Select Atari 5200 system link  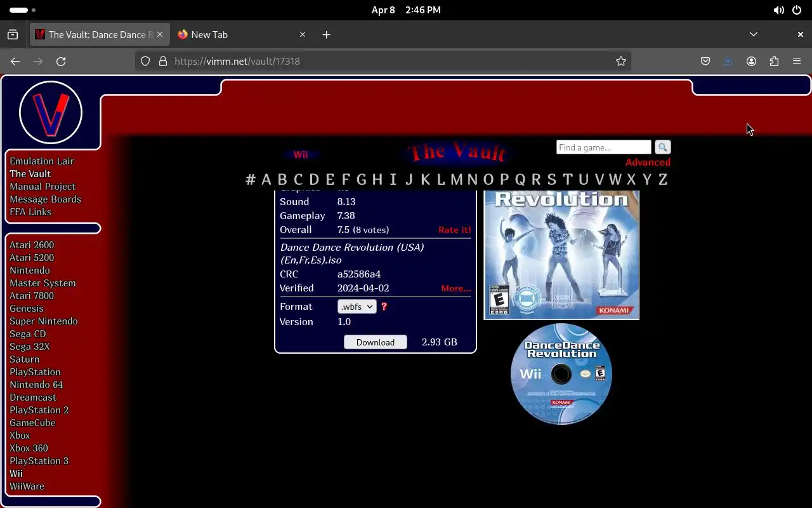coord(32,258)
